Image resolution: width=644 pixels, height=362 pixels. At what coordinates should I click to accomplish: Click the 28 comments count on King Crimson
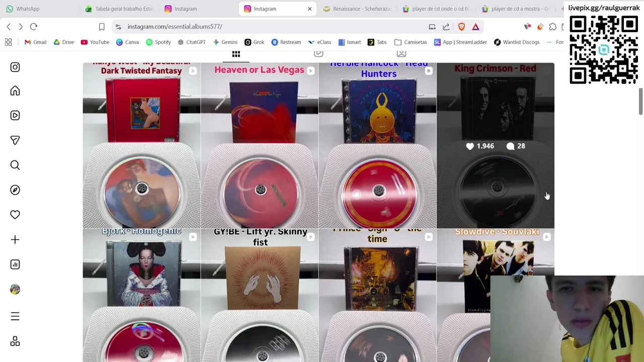[516, 146]
